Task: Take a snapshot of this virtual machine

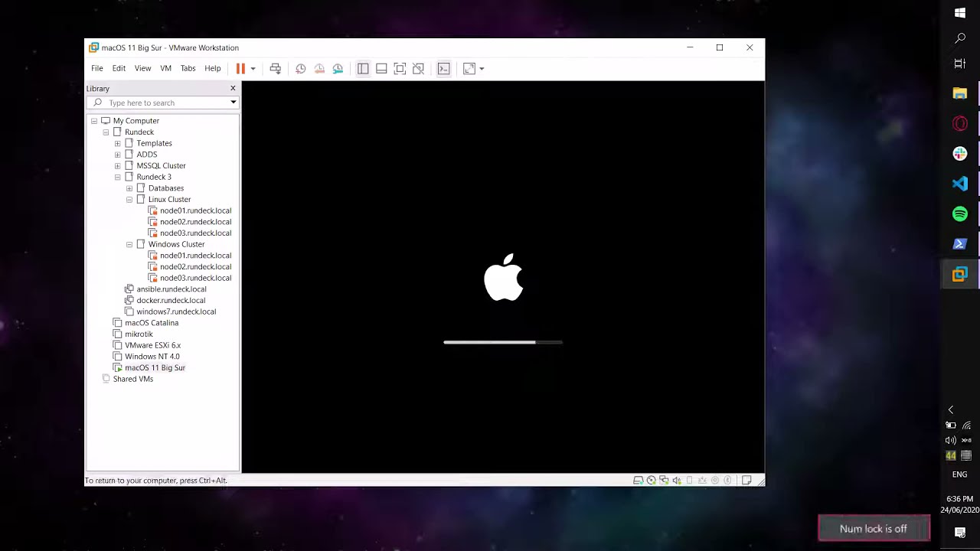Action: [301, 69]
